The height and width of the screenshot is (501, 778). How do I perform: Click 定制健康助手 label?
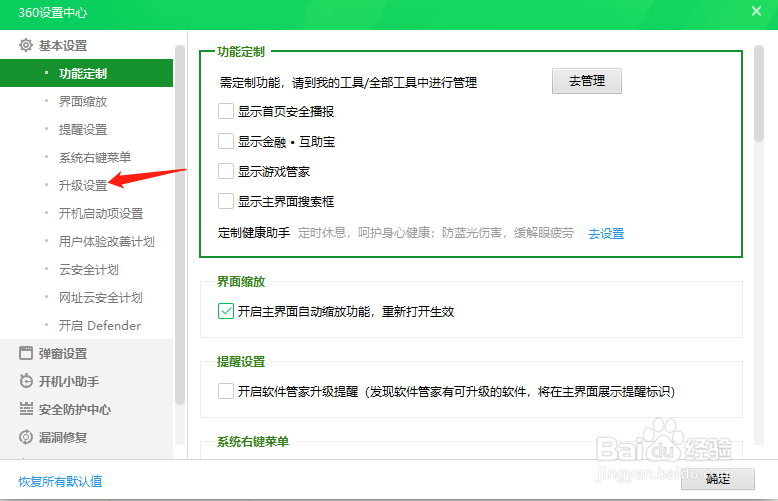click(x=254, y=233)
